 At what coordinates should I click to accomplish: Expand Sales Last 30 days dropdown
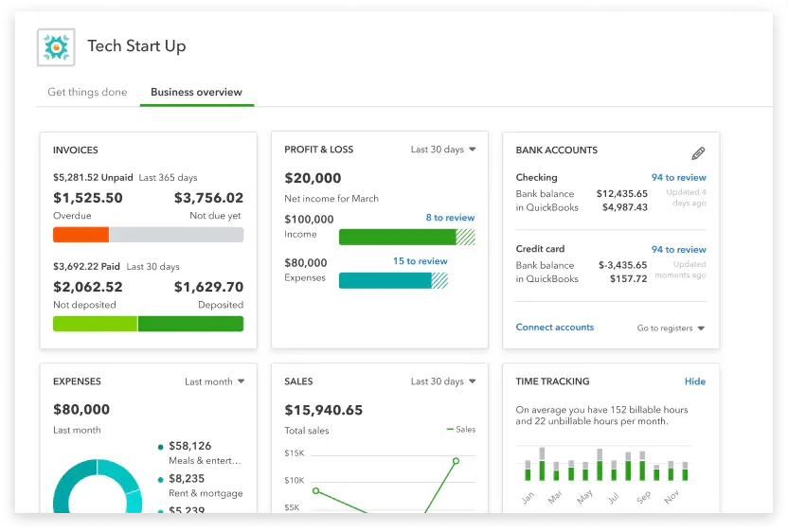click(x=443, y=381)
